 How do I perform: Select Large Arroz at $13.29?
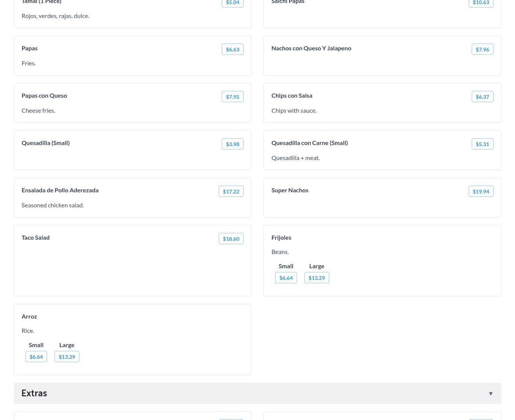point(67,357)
